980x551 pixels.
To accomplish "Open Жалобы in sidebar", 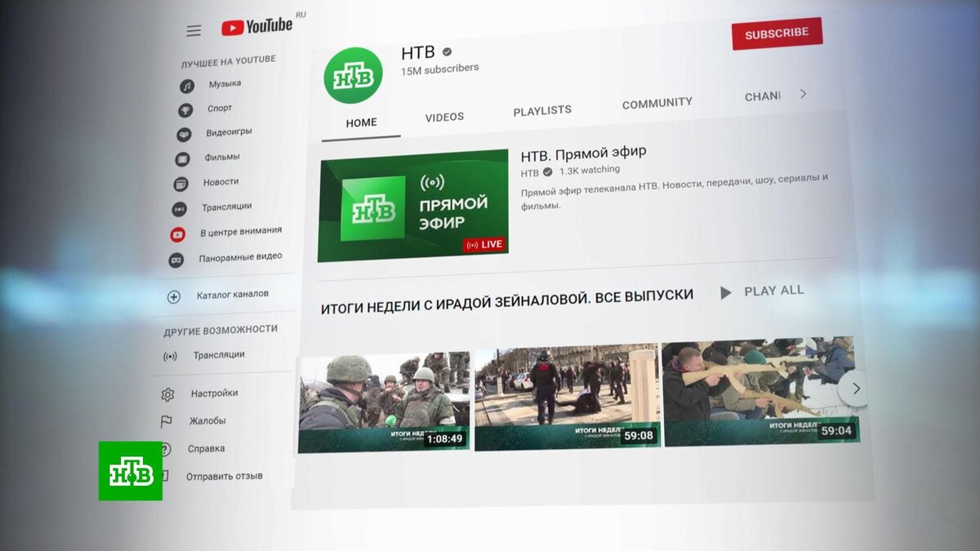I will (x=207, y=421).
